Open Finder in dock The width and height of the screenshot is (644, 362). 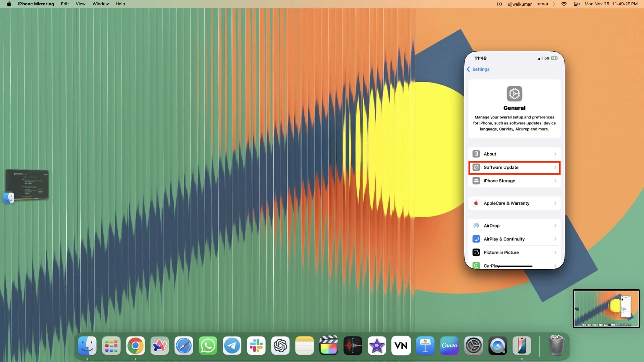click(x=87, y=345)
